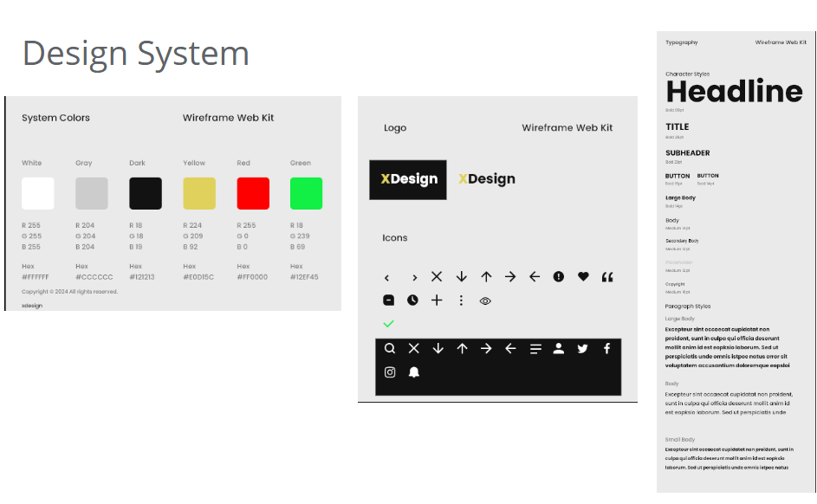Screen dimensions: 817x504
Task: Click the eye visibility icon
Action: pyautogui.click(x=485, y=301)
